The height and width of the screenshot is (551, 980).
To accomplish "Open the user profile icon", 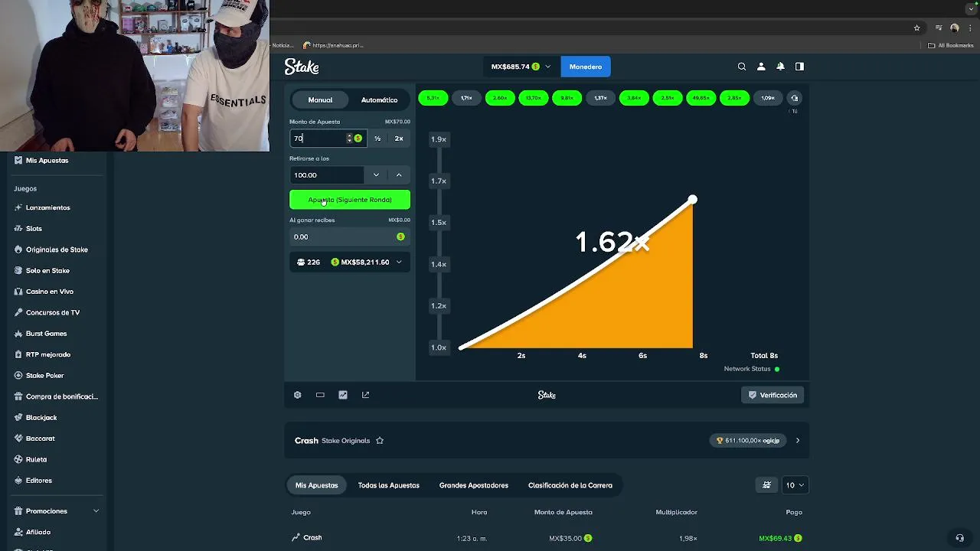I will (761, 67).
